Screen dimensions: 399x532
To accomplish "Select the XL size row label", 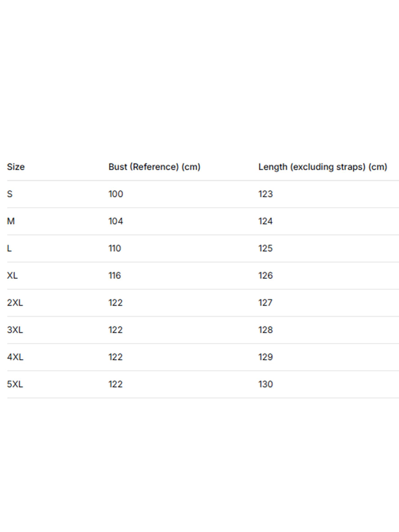I will (x=12, y=276).
